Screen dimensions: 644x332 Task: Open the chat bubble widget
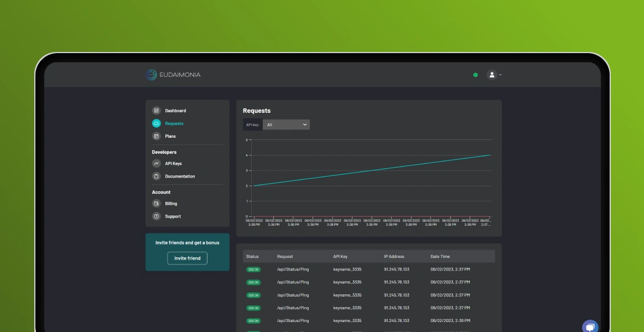coord(590,327)
